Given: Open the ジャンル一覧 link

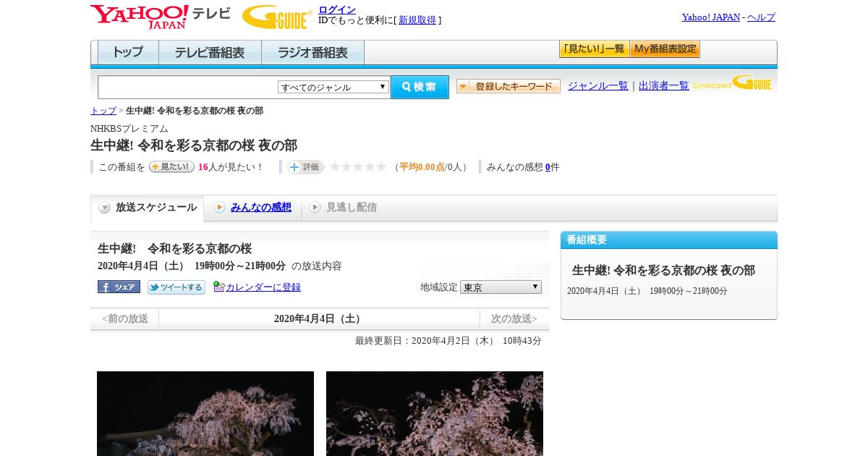Looking at the screenshot, I should 598,85.
